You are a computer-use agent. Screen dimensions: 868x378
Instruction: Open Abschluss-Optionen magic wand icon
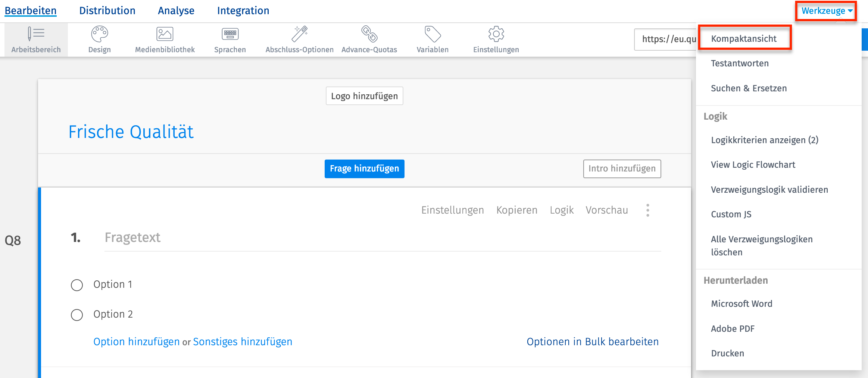click(x=299, y=34)
